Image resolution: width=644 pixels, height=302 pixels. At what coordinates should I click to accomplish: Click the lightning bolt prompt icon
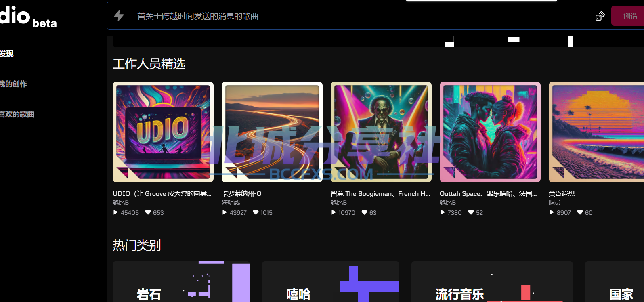119,16
